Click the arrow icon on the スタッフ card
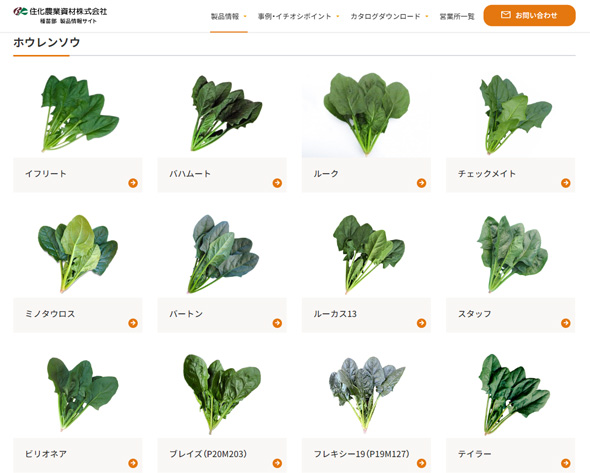 point(566,323)
